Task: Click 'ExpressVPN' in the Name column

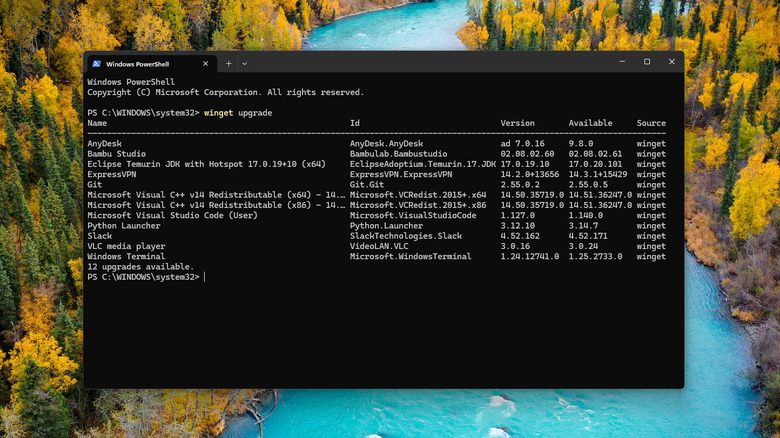Action: point(111,174)
